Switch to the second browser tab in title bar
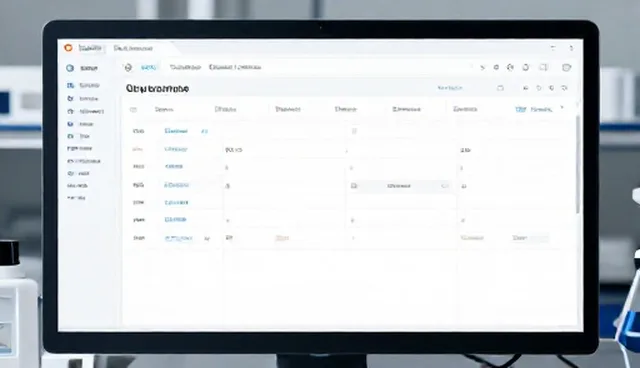The height and width of the screenshot is (368, 640). coord(133,48)
